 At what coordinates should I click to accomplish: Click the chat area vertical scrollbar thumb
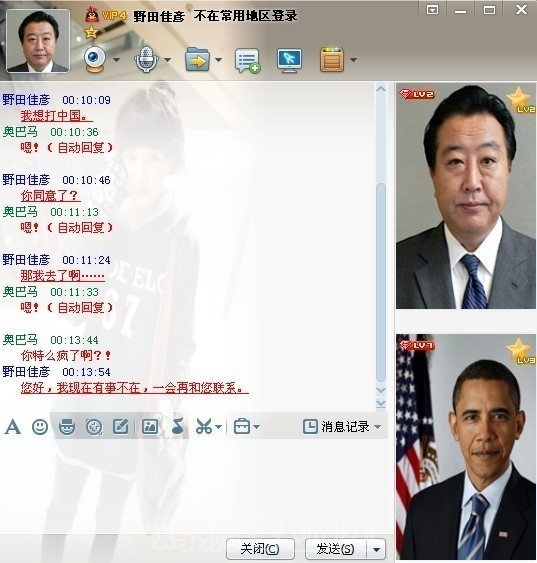(381, 283)
